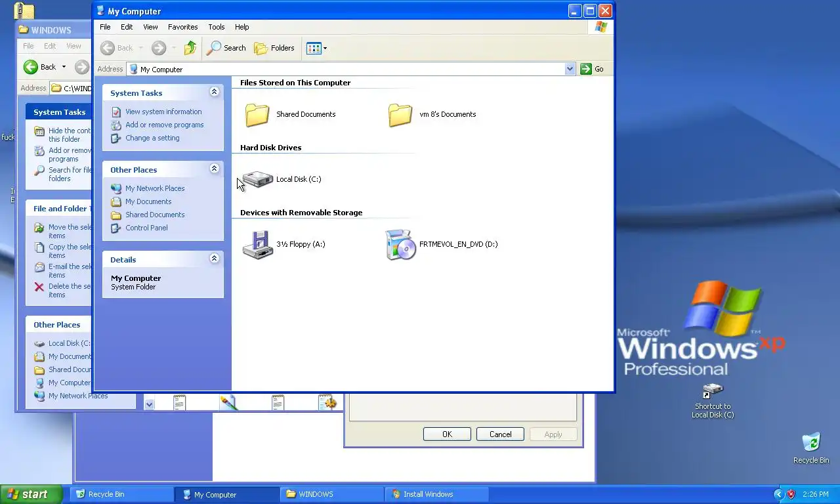Viewport: 840px width, 504px height.
Task: Collapse the System Tasks panel in My Computer
Action: pyautogui.click(x=214, y=92)
